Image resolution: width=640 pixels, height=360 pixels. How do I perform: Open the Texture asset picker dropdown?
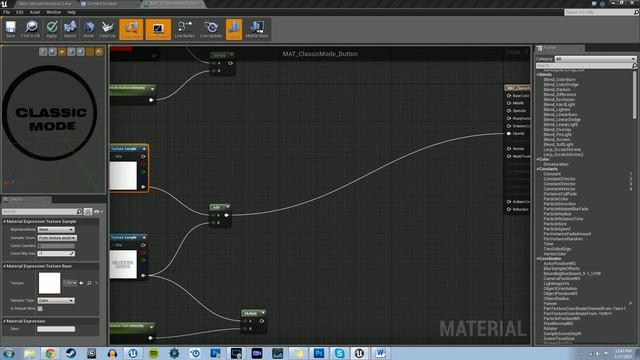69,282
